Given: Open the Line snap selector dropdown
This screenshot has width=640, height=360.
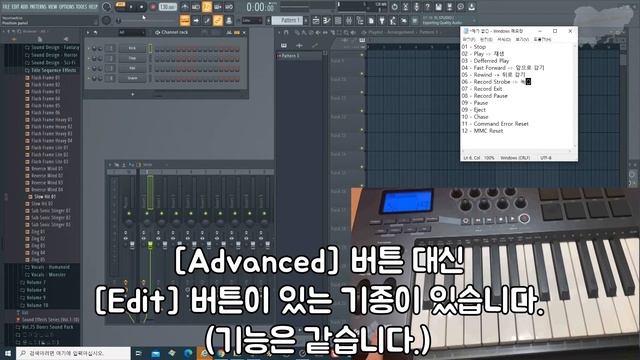Looking at the screenshot, I should point(252,20).
